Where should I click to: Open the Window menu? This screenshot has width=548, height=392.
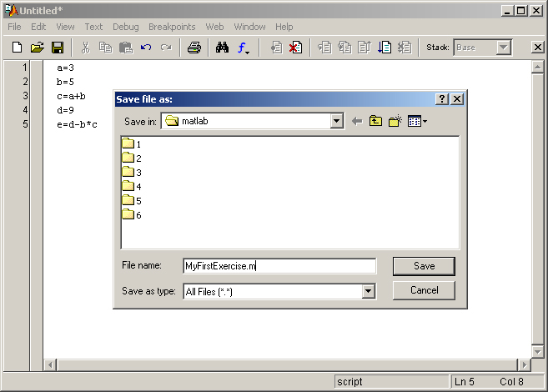point(249,27)
